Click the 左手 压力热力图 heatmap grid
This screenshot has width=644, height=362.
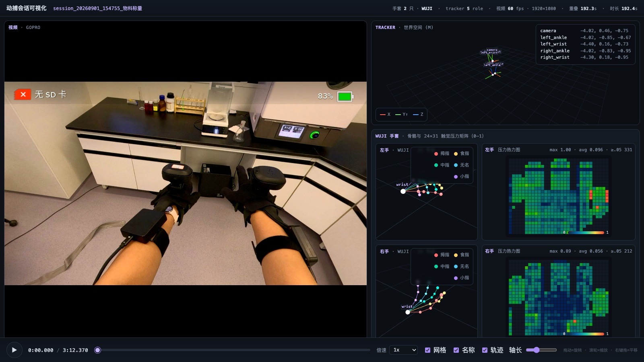click(x=559, y=196)
